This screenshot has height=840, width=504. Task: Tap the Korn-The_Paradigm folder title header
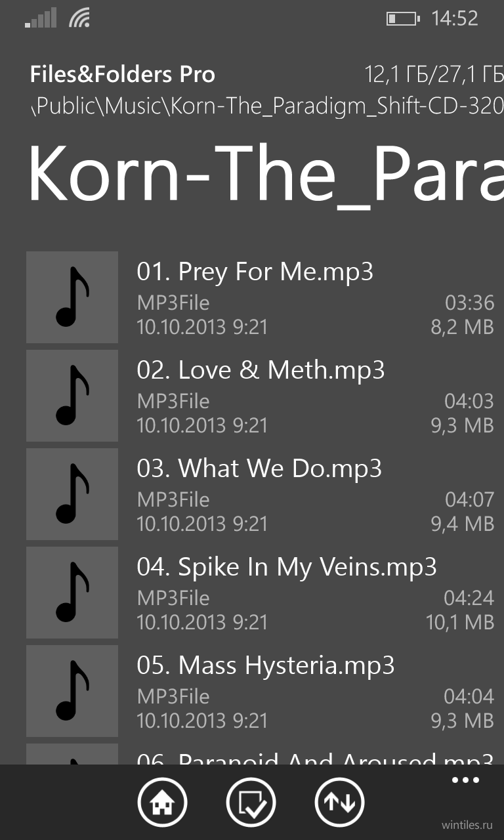265,173
